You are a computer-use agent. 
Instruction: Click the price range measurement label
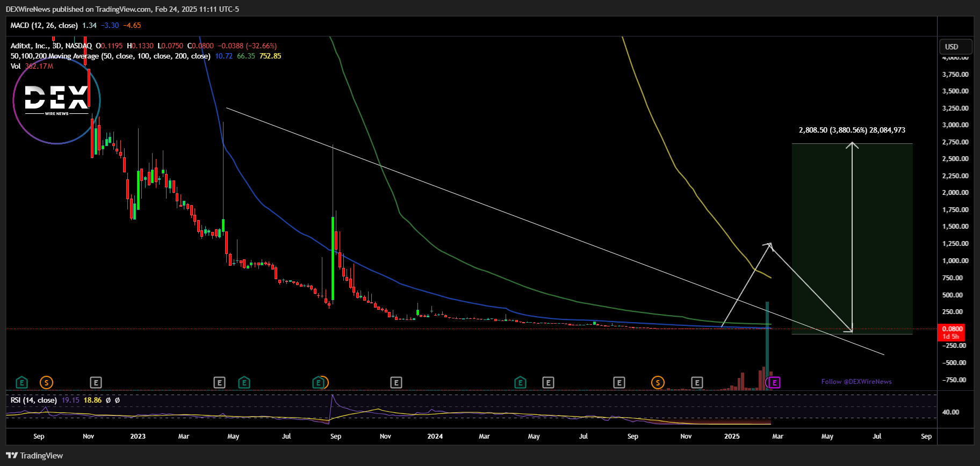(852, 130)
